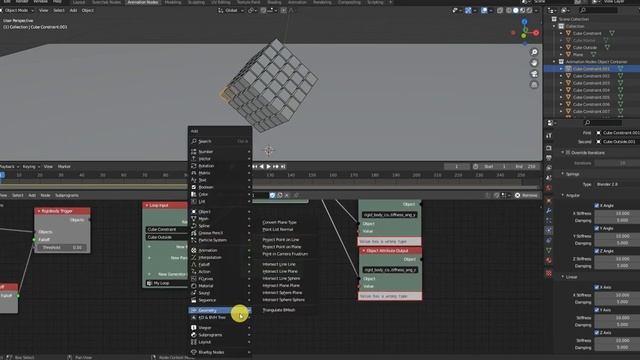The height and width of the screenshot is (360, 640).
Task: Adjust the angular X Stiffness field
Action: (x=617, y=213)
